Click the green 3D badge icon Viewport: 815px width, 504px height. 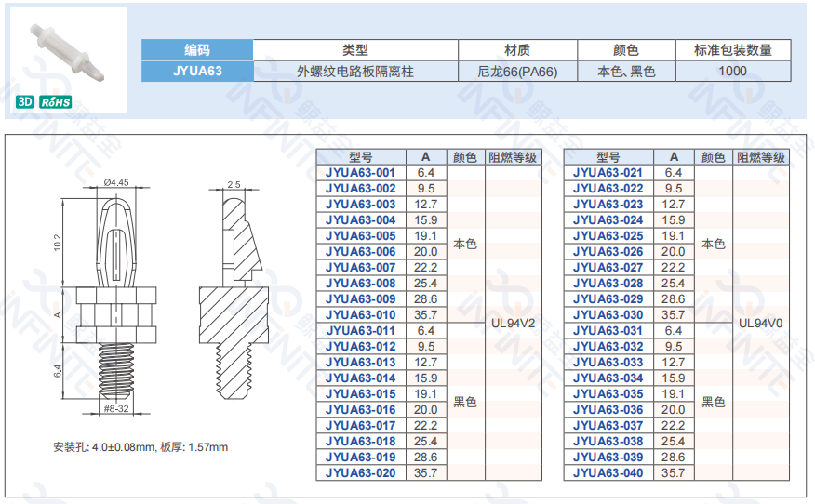(23, 101)
